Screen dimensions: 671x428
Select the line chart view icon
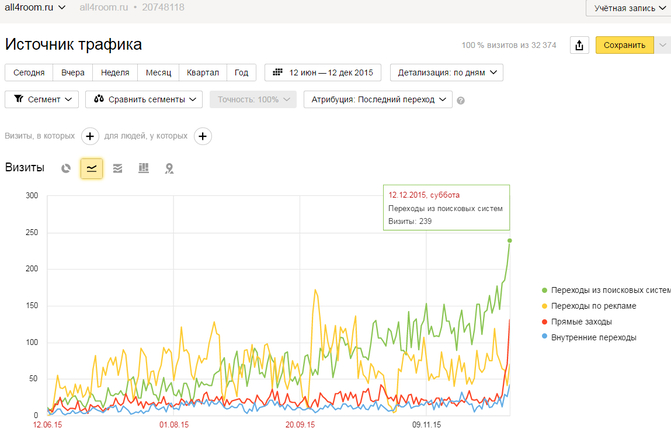(x=91, y=169)
